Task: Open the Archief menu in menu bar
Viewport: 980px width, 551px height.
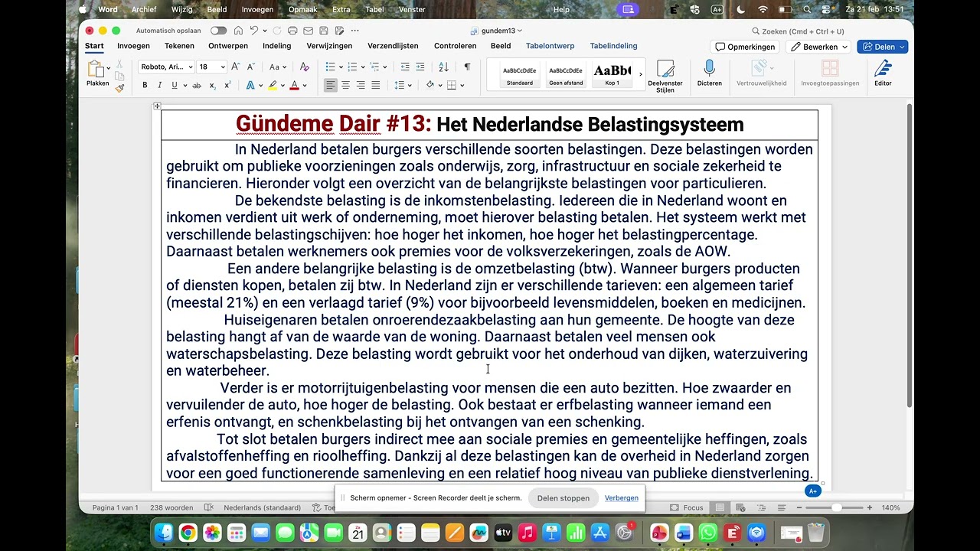Action: pyautogui.click(x=144, y=9)
